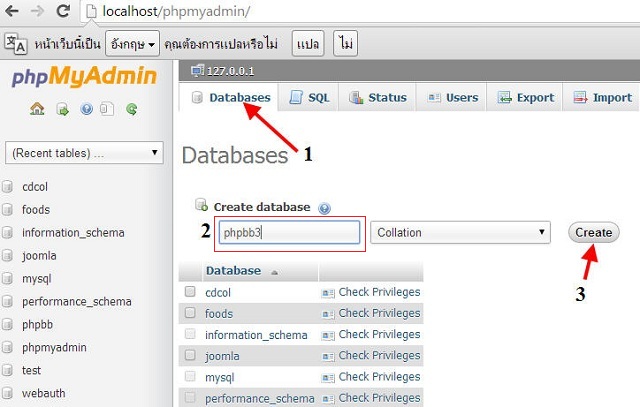Click the disabled checkbox for performance_schema

click(190, 397)
